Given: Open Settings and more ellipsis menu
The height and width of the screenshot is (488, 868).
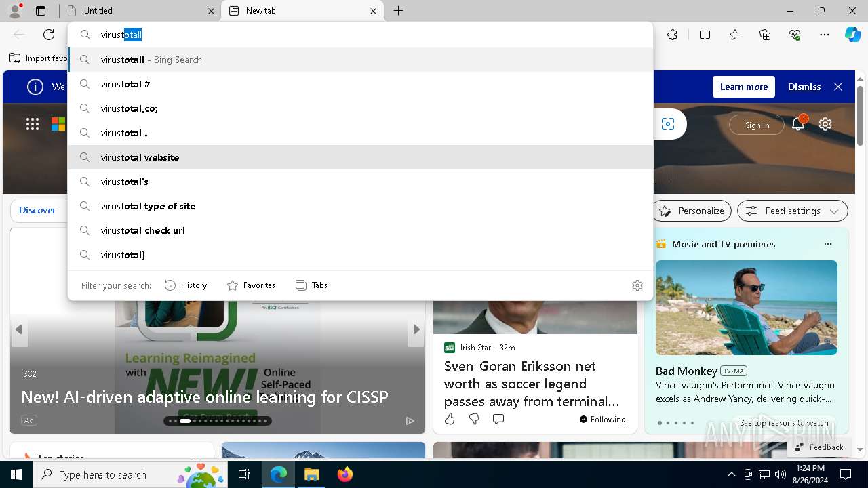Looking at the screenshot, I should click(825, 35).
